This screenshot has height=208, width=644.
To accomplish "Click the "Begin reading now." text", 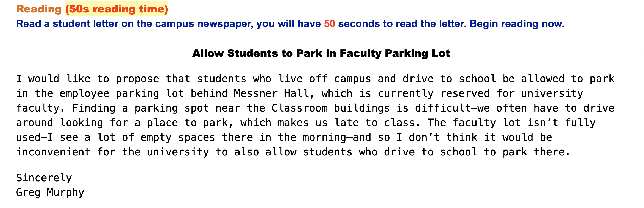I will pos(517,24).
